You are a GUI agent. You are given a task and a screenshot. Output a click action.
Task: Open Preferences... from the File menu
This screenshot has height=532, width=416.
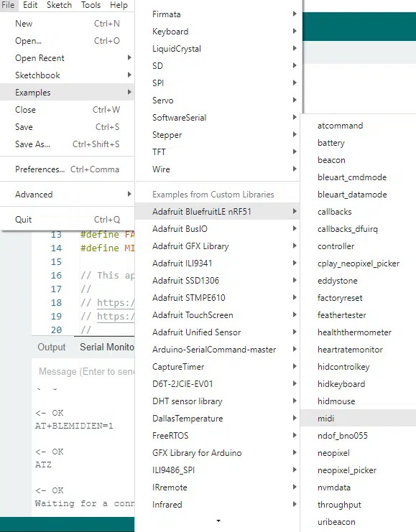(x=68, y=169)
